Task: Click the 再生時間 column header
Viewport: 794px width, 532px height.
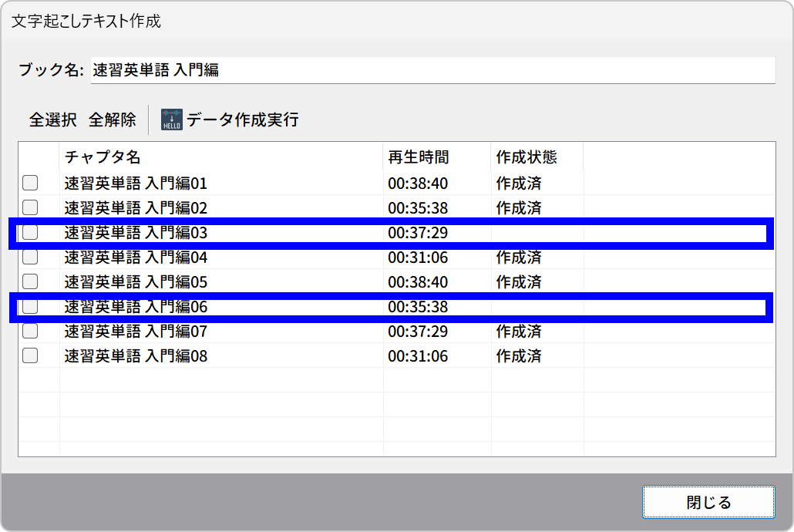Action: coord(437,157)
